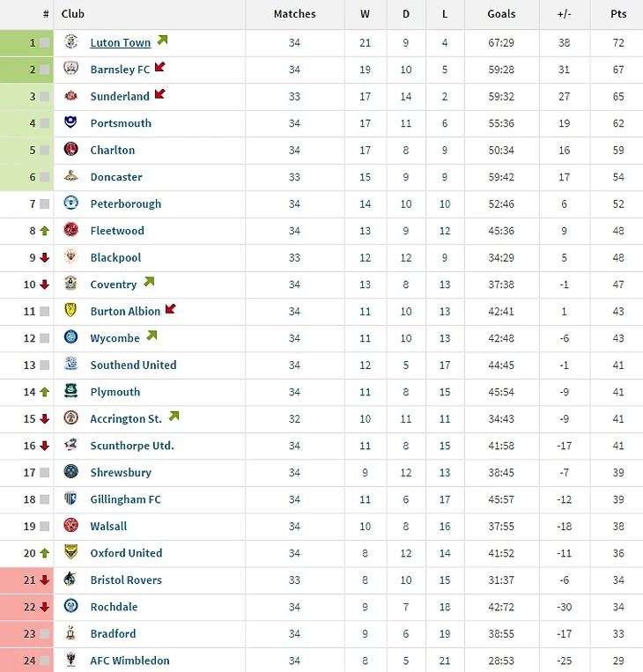Click red down arrow at position 21
Screen dimensions: 643x672
45,580
